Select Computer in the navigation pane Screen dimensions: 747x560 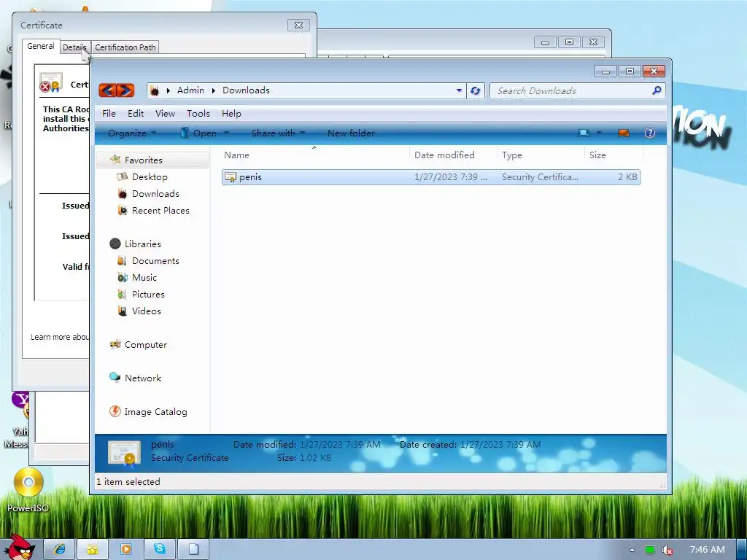[x=145, y=344]
